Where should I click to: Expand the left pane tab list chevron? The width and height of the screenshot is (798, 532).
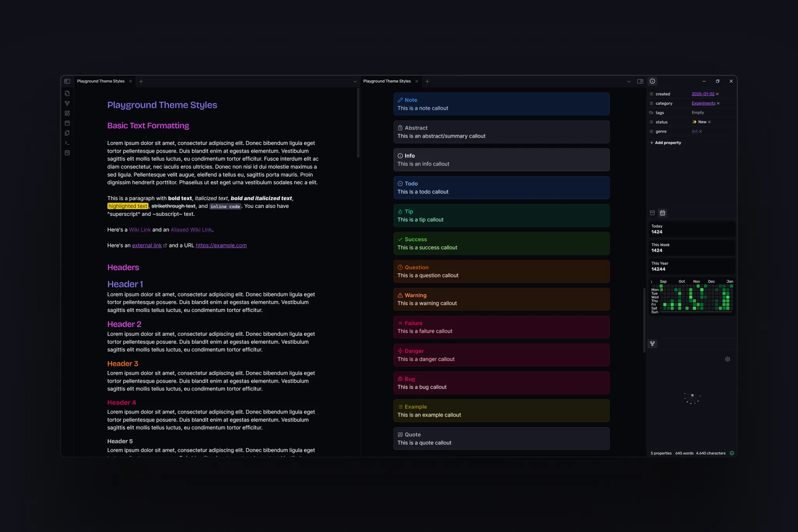(355, 81)
